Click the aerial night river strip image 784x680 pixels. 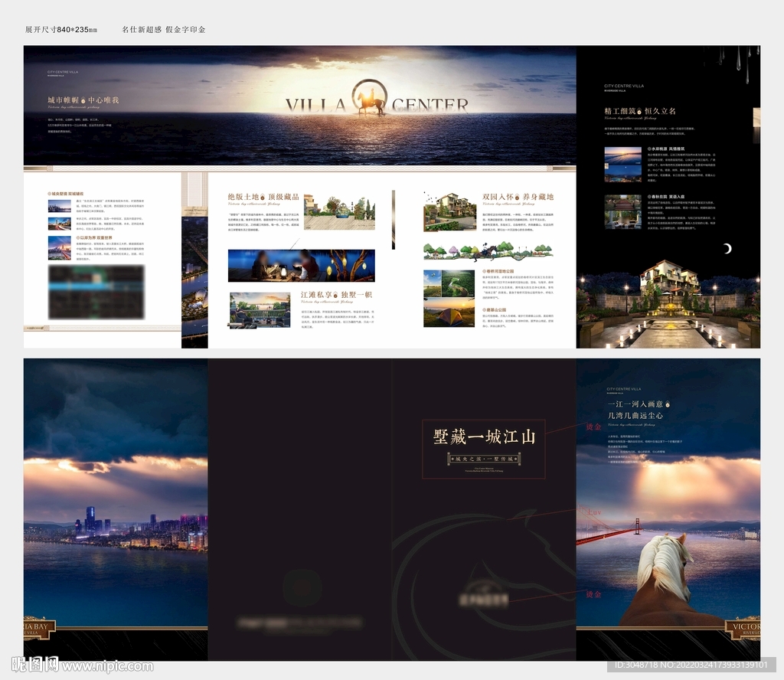[194, 283]
